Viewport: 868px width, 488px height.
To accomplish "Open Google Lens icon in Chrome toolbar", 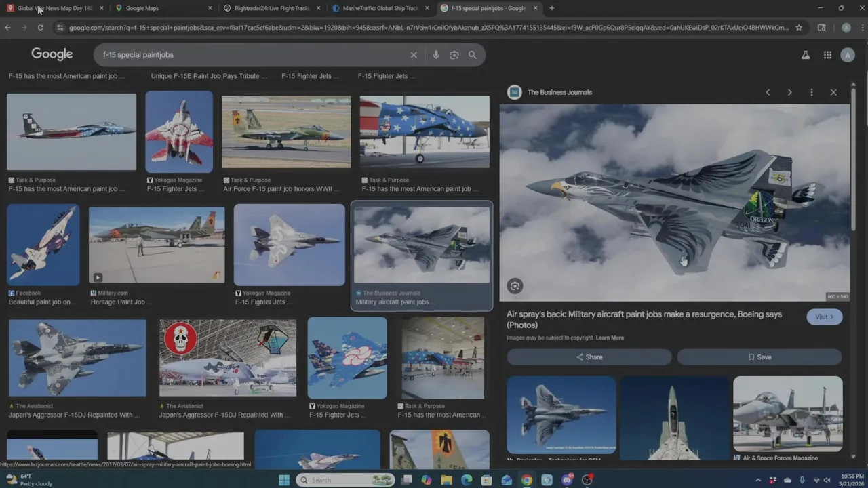I will [x=822, y=28].
